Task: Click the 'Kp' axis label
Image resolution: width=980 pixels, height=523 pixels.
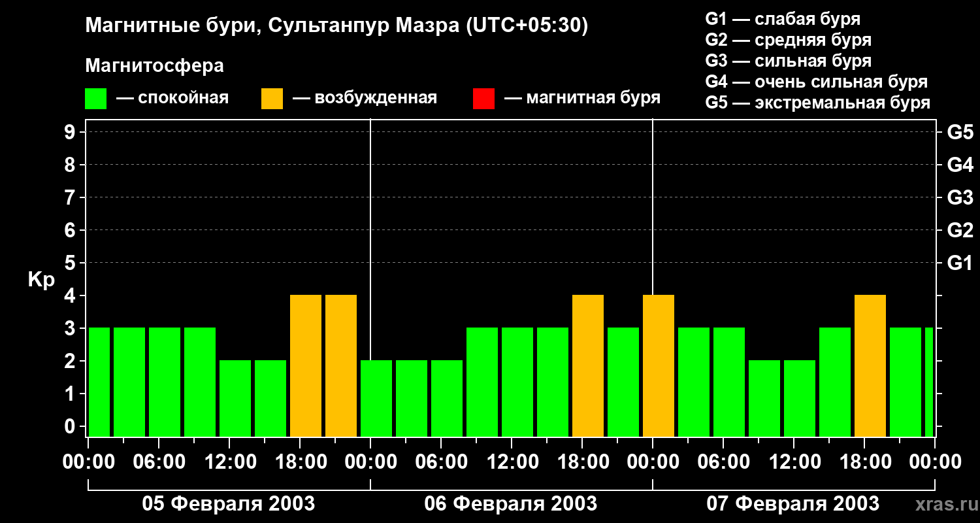Action: pyautogui.click(x=41, y=280)
